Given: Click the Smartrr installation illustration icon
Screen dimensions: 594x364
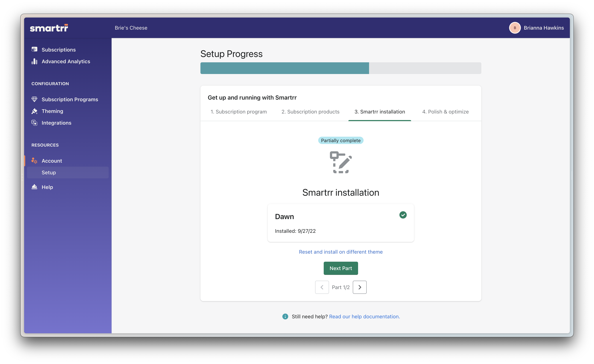Looking at the screenshot, I should 341,162.
